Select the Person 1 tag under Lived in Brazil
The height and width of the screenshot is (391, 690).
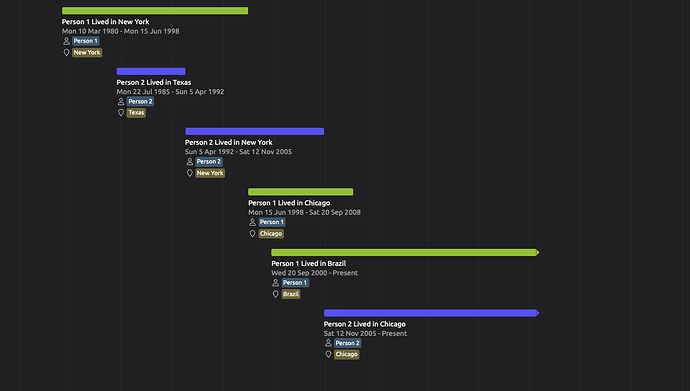(x=295, y=283)
